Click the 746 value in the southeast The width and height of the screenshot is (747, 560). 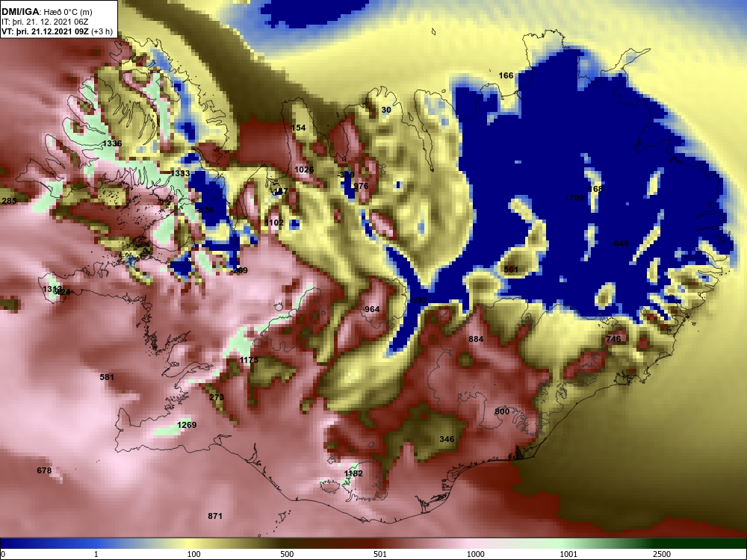tap(613, 339)
